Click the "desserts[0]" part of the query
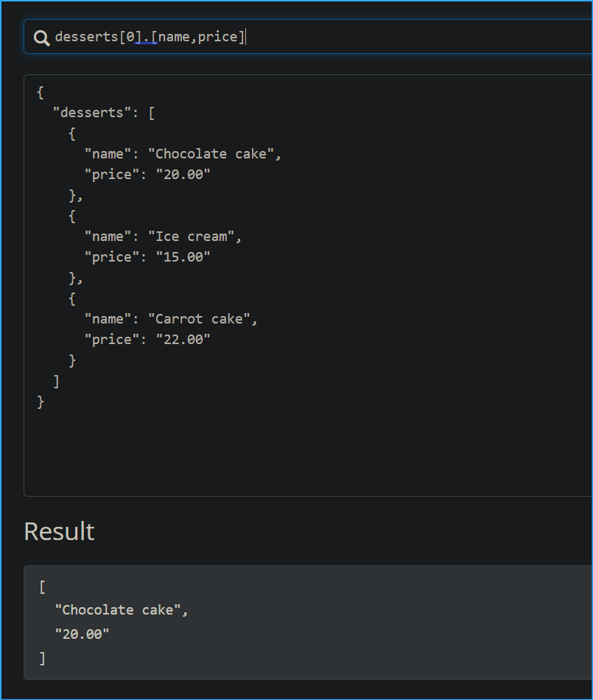The width and height of the screenshot is (593, 700). pos(94,37)
